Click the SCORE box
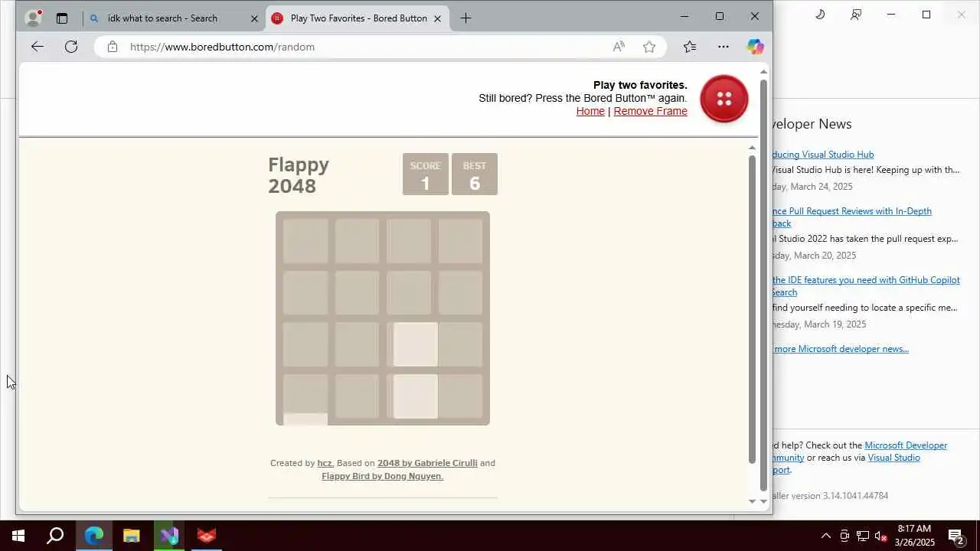The height and width of the screenshot is (551, 980). 426,174
